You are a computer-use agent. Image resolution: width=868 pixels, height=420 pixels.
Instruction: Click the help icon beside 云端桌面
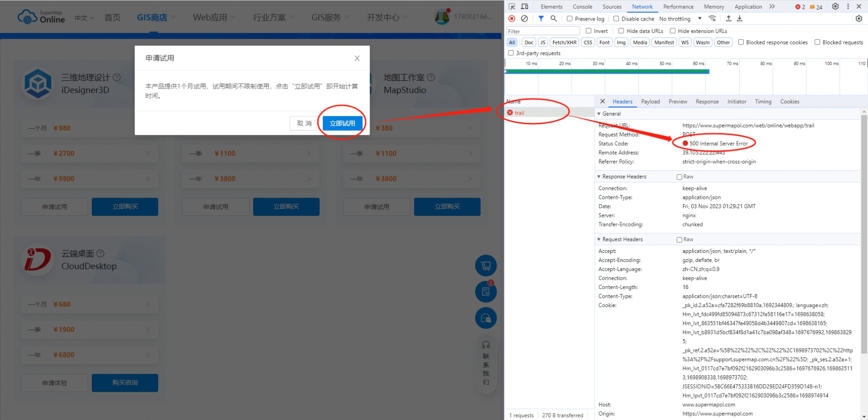(101, 253)
